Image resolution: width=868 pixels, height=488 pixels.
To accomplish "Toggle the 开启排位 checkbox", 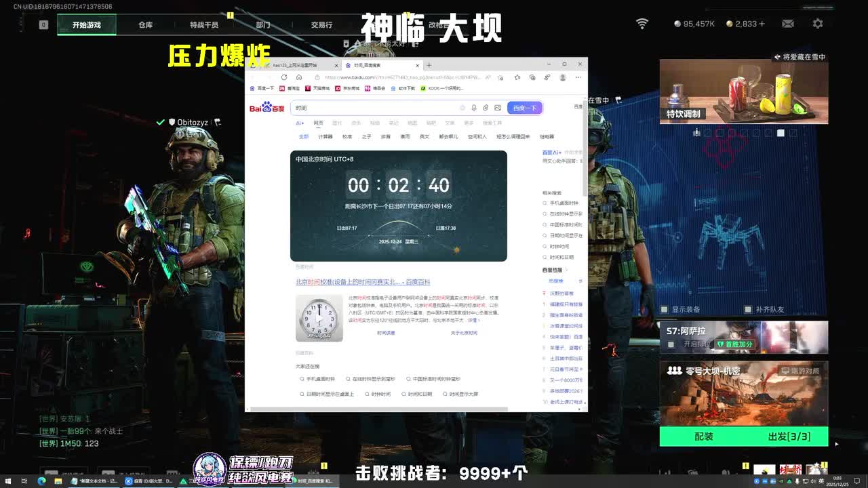I will 671,344.
